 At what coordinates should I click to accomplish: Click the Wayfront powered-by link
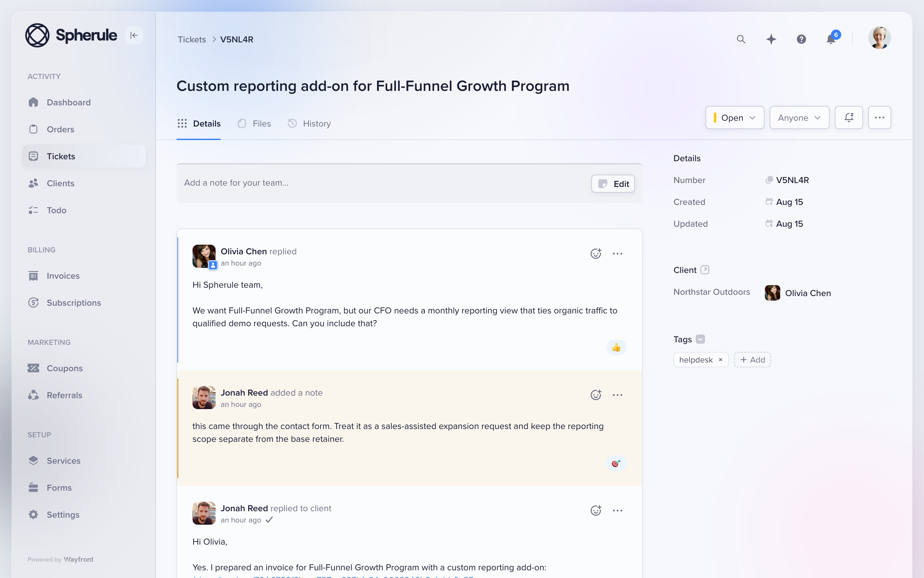coord(79,559)
